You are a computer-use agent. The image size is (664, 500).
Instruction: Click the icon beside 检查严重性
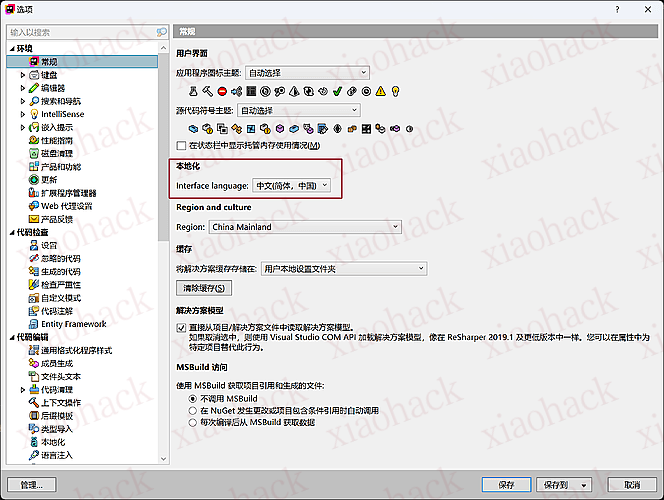(x=34, y=285)
